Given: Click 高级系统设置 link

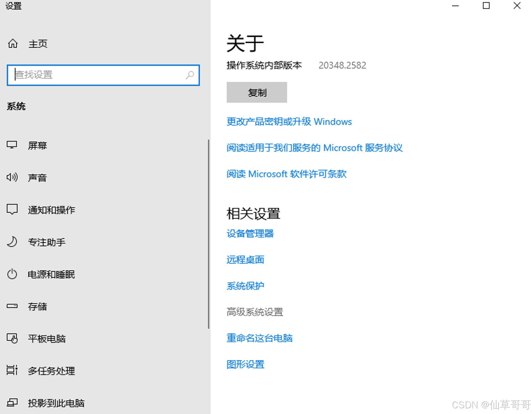Looking at the screenshot, I should (x=255, y=312).
